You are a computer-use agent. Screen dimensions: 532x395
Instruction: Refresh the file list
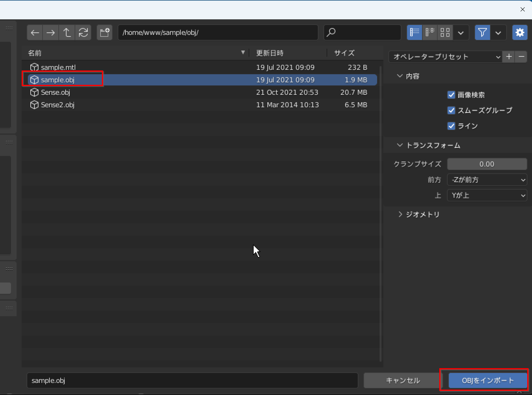pos(83,32)
